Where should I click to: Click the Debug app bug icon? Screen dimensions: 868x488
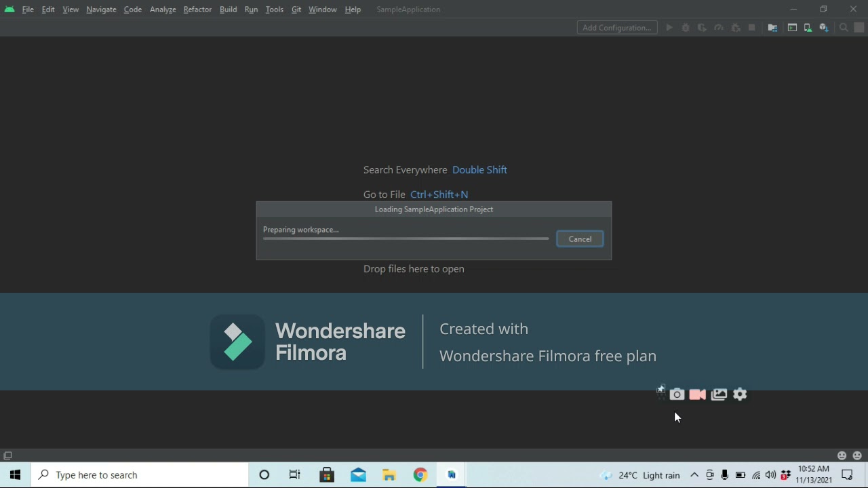[x=686, y=28]
